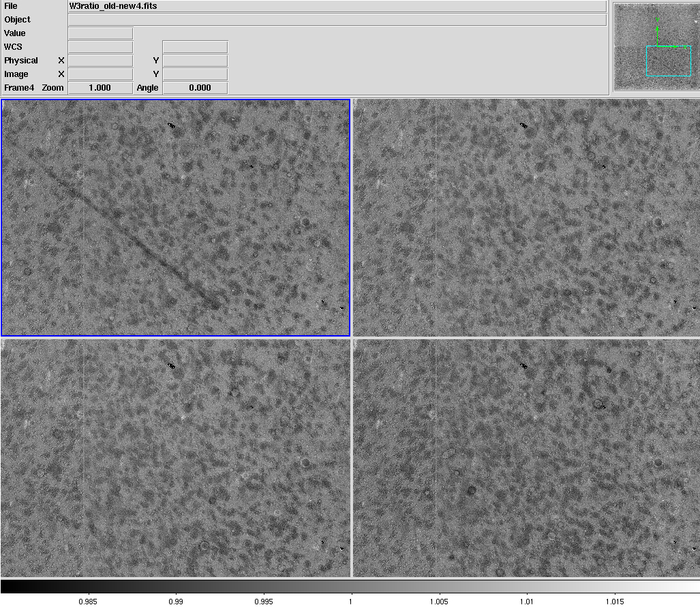Image resolution: width=700 pixels, height=607 pixels.
Task: Click the Physical Y coordinate field
Action: (x=195, y=61)
